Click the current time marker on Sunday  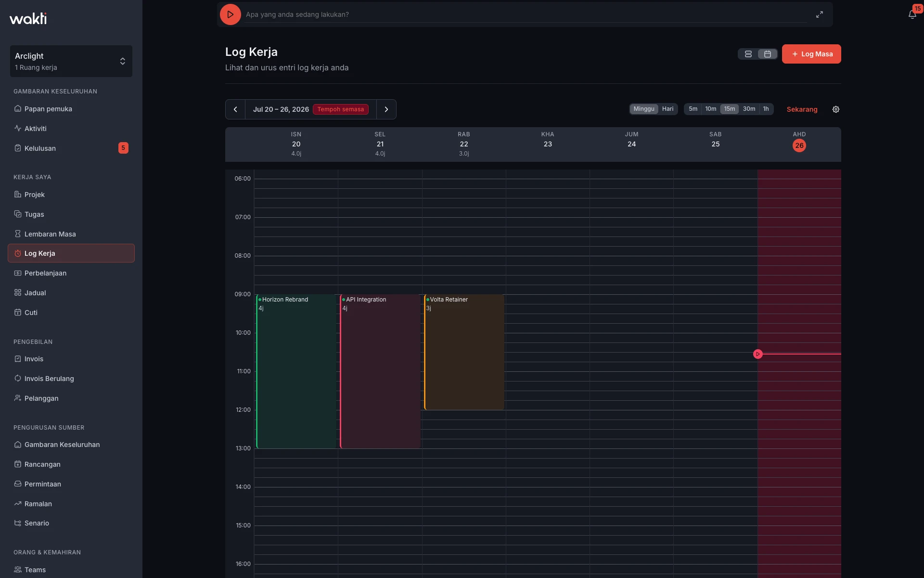click(x=758, y=354)
